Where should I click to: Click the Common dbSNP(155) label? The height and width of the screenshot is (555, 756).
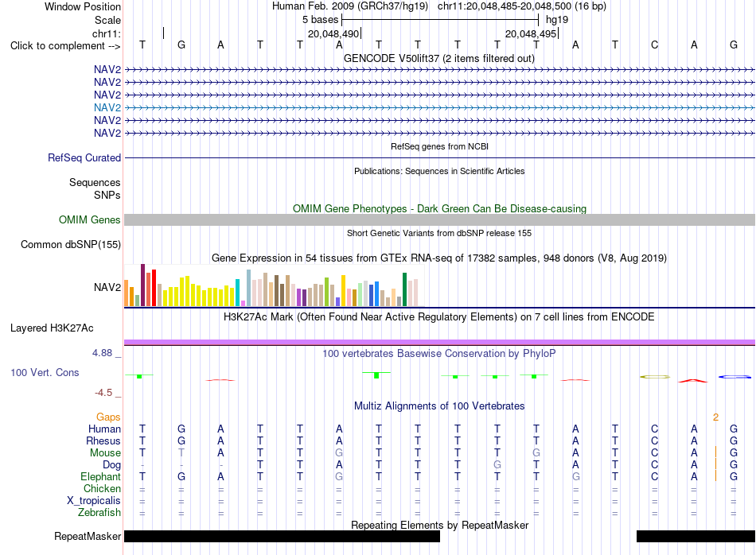click(x=70, y=244)
